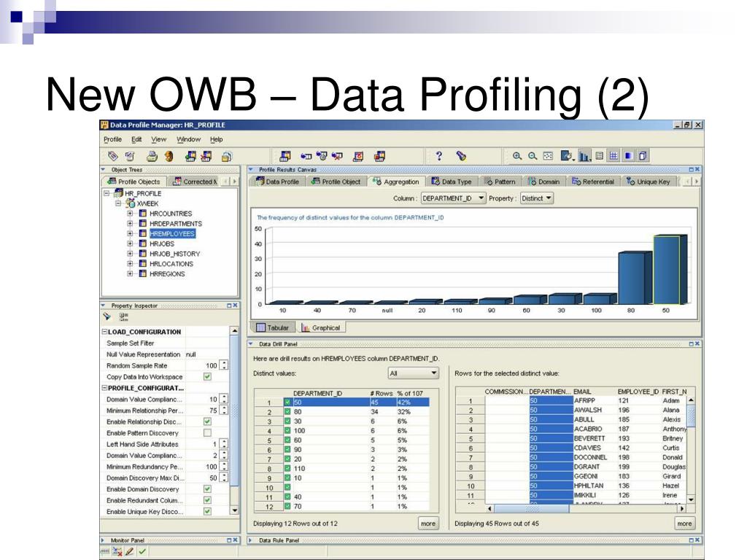This screenshot has width=747, height=560.
Task: Click the arrow-to-box icon in middle toolbar
Action: [306, 156]
